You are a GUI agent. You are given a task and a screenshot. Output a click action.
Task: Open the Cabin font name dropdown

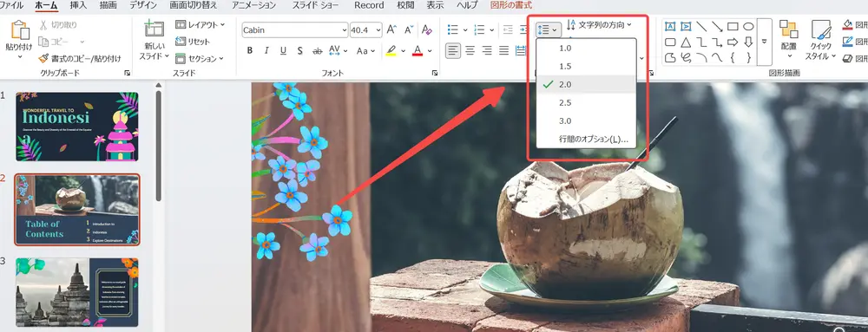pyautogui.click(x=345, y=29)
